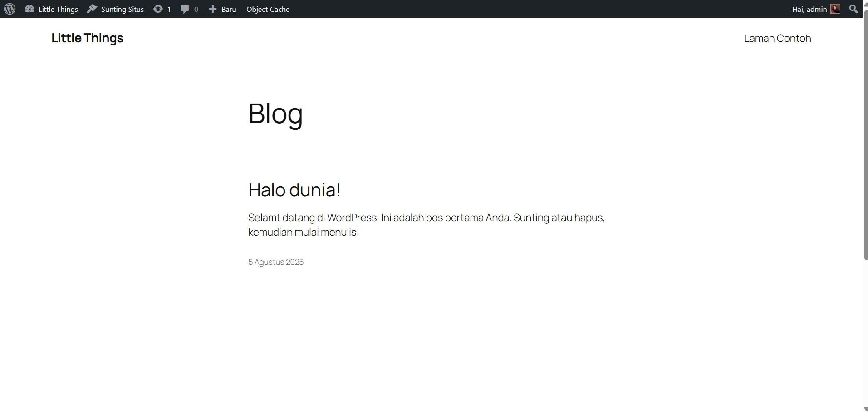Open the Object Cache menu item
The image size is (868, 412).
pyautogui.click(x=268, y=9)
